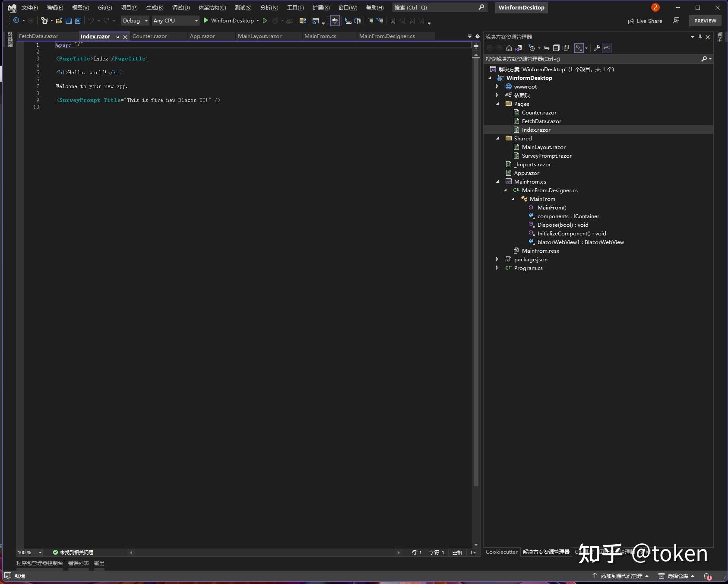The image size is (728, 584).
Task: Start WinformDesktop with the green play button
Action: [x=206, y=20]
